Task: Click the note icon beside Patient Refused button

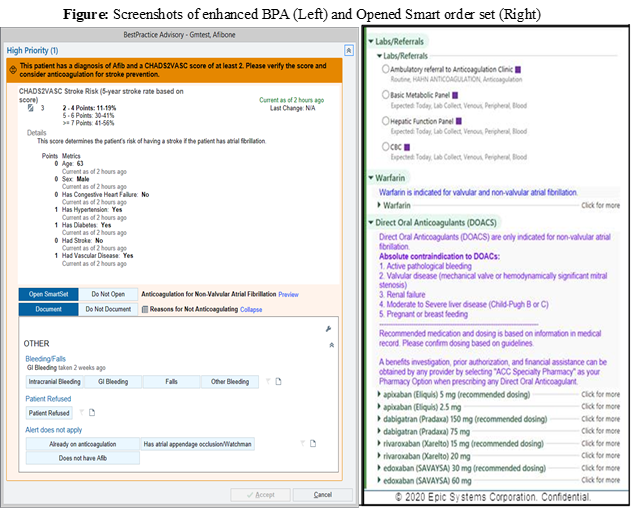Action: pos(91,413)
